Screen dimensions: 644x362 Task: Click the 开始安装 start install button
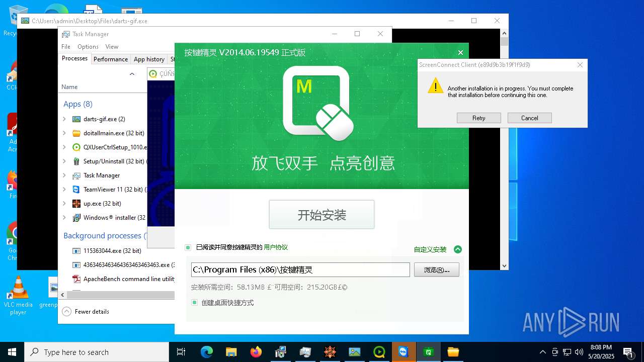(x=321, y=215)
